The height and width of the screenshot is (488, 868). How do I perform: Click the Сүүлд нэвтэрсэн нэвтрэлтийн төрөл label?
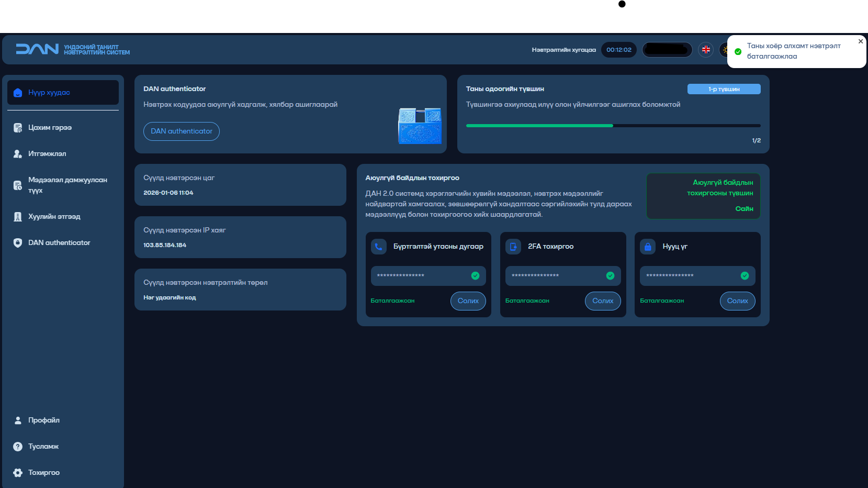pos(206,283)
